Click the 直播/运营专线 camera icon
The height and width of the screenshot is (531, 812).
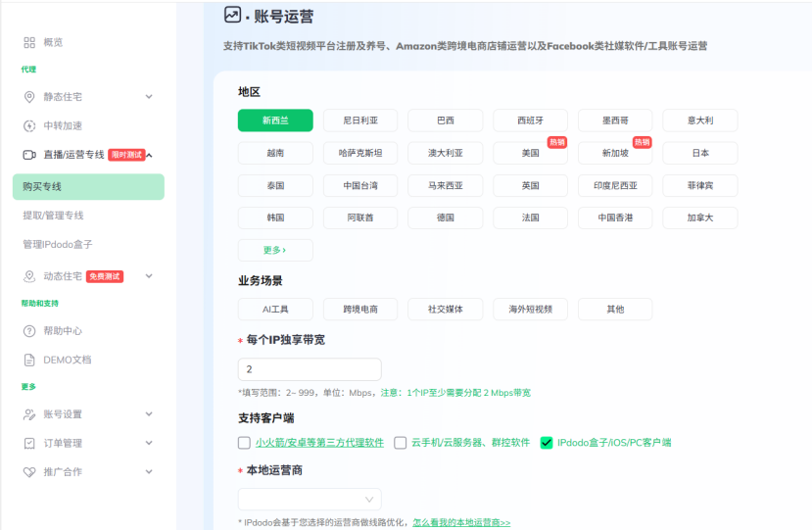click(x=29, y=155)
